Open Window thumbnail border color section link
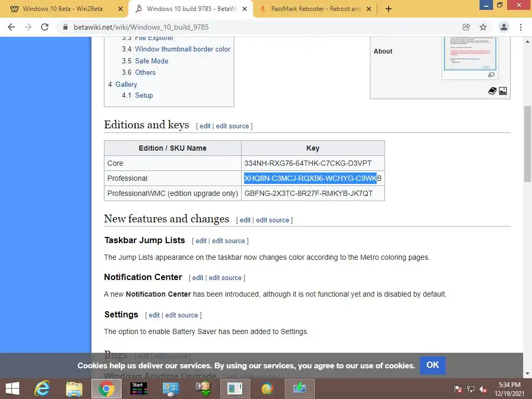 click(x=182, y=49)
